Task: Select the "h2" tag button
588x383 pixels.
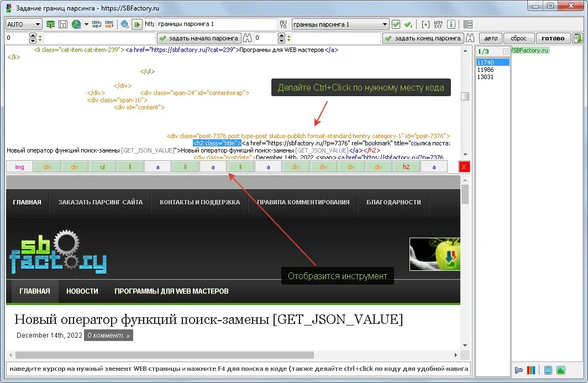Action: [407, 167]
